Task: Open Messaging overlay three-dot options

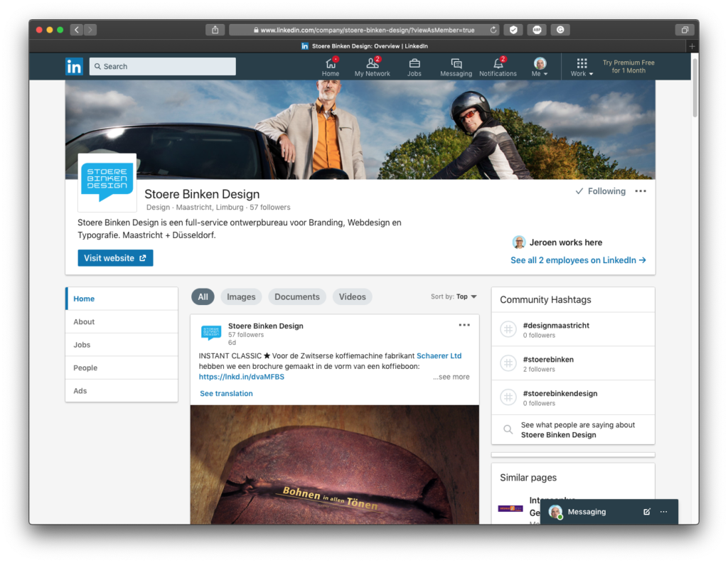Action: 663,512
